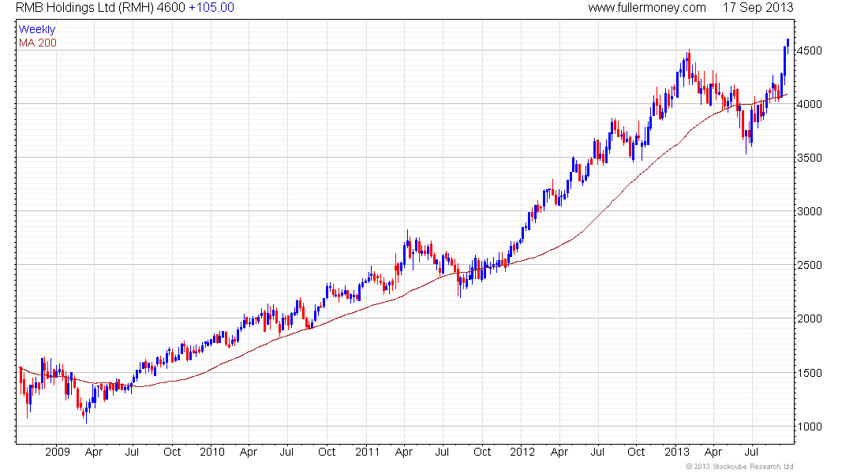Click the 2011 year label on time axis
The height and width of the screenshot is (473, 868).
click(368, 452)
